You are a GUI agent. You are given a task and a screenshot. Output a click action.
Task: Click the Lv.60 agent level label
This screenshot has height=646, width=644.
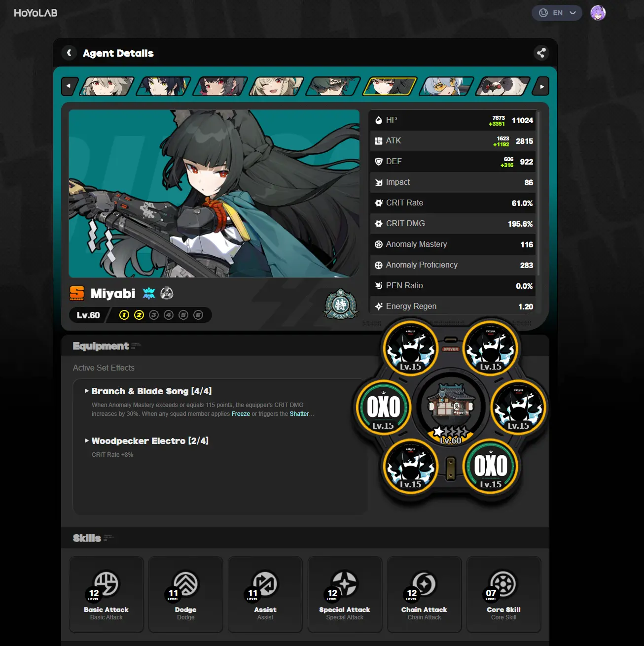coord(88,315)
